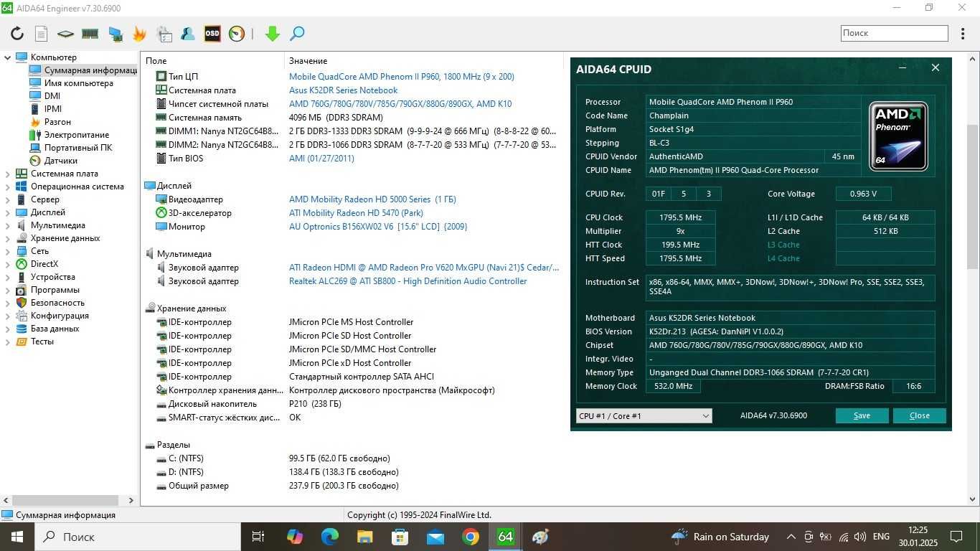Select Имя компьютера in the tree
The image size is (980, 551).
click(79, 83)
